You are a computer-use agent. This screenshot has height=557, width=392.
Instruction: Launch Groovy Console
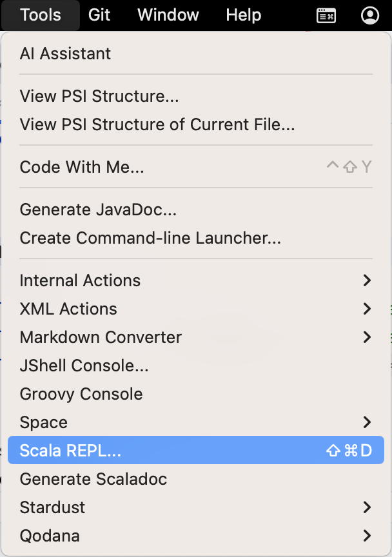(81, 394)
